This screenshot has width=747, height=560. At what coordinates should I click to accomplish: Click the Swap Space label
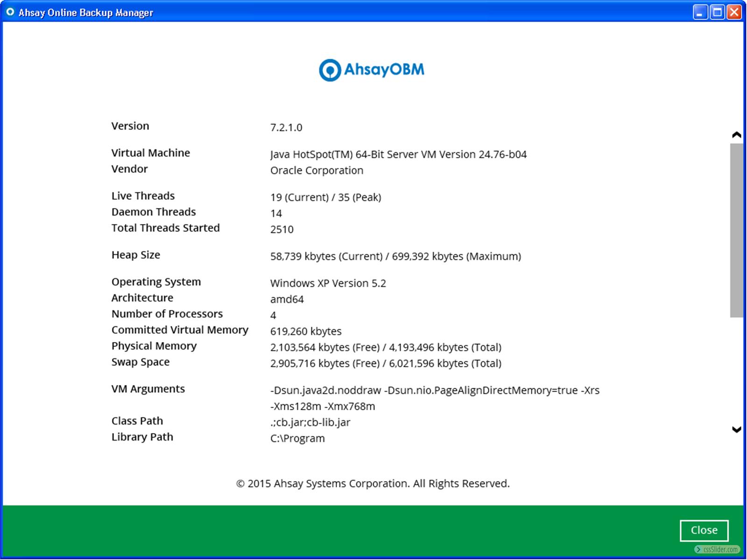pyautogui.click(x=140, y=362)
